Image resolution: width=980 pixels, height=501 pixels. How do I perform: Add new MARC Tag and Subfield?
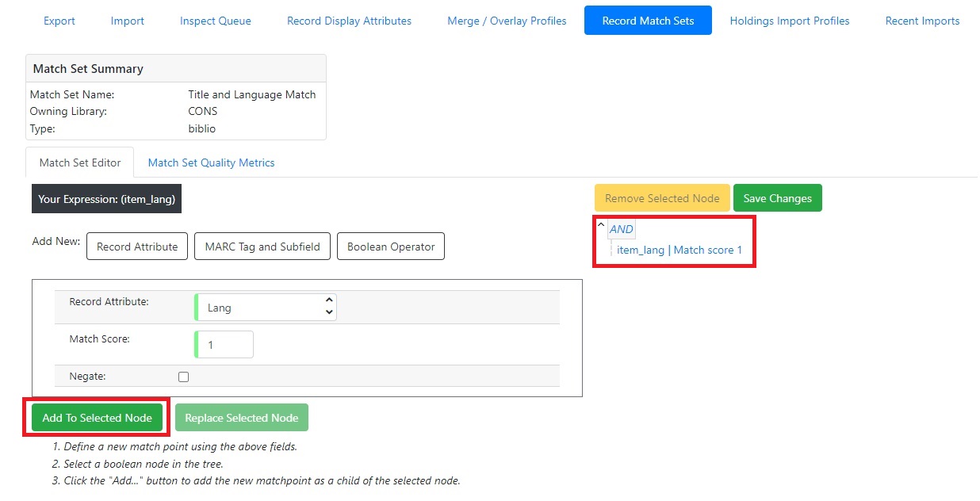tap(262, 247)
